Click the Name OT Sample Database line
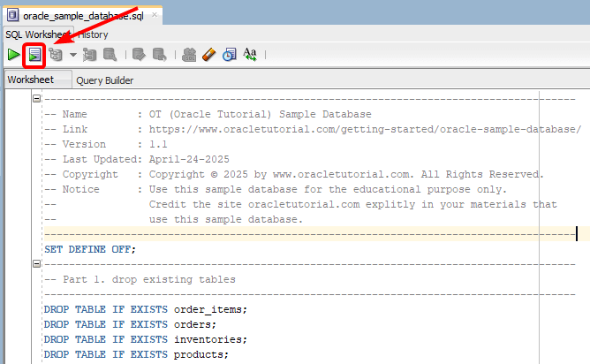 coord(208,114)
